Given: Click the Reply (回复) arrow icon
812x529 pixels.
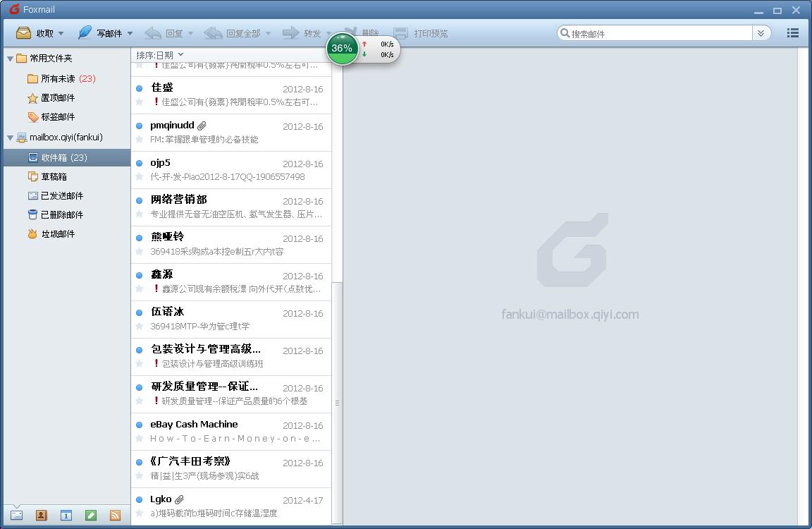Looking at the screenshot, I should coord(153,33).
